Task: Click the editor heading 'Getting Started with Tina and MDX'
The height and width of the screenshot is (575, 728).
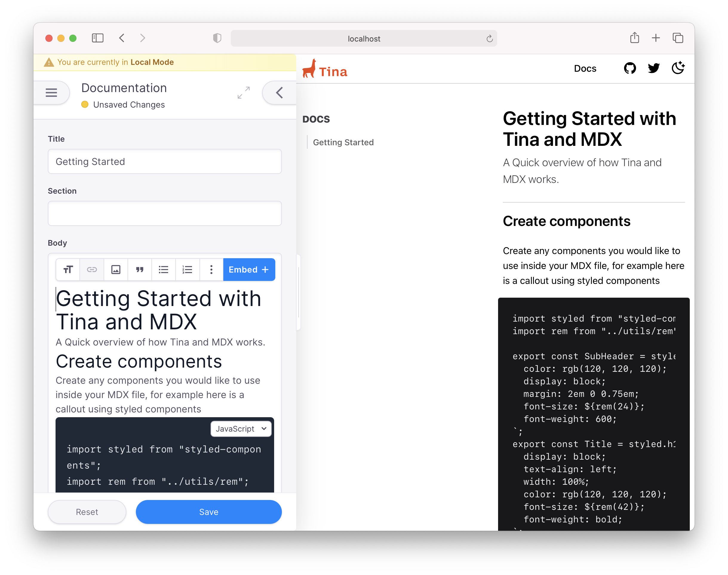Action: [x=158, y=310]
